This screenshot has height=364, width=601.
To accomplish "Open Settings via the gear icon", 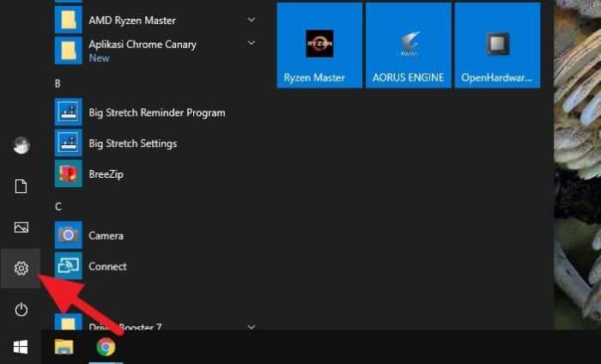I will coord(21,268).
